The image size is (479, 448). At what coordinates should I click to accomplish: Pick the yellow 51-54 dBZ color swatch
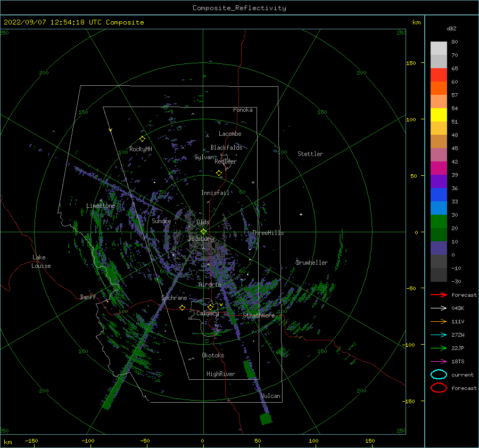click(439, 115)
